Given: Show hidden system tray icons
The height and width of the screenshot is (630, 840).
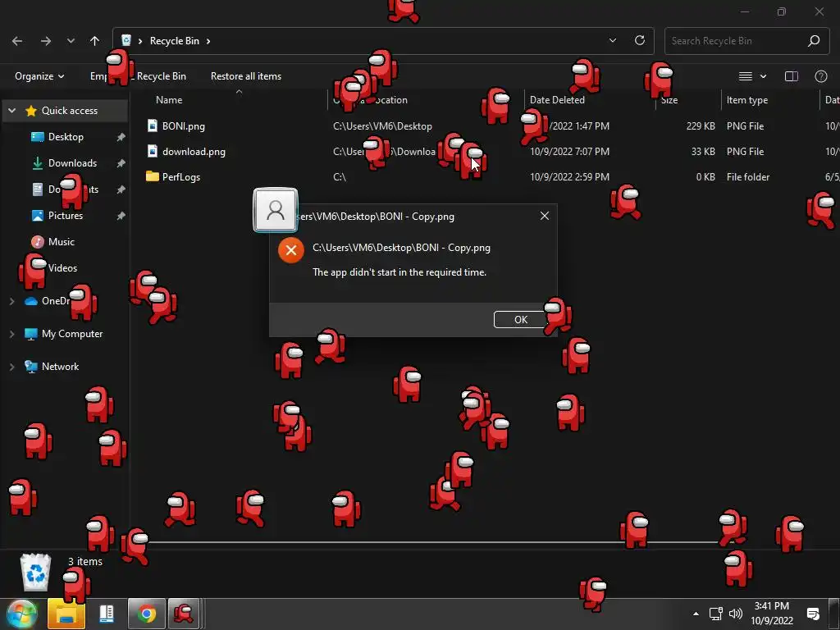Looking at the screenshot, I should click(x=696, y=614).
